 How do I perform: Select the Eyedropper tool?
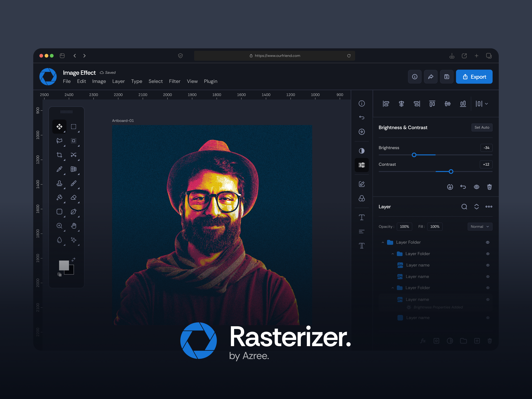[60, 169]
